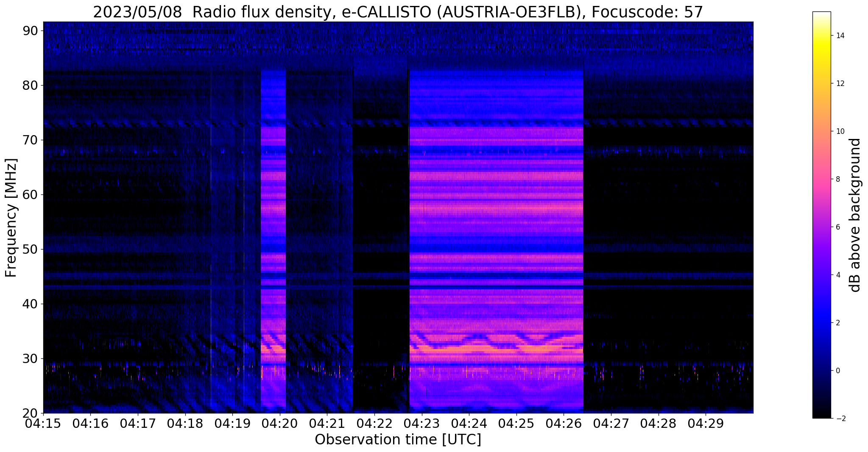Click the 90 MHz frequency tick label
This screenshot has width=868, height=452.
click(x=31, y=31)
